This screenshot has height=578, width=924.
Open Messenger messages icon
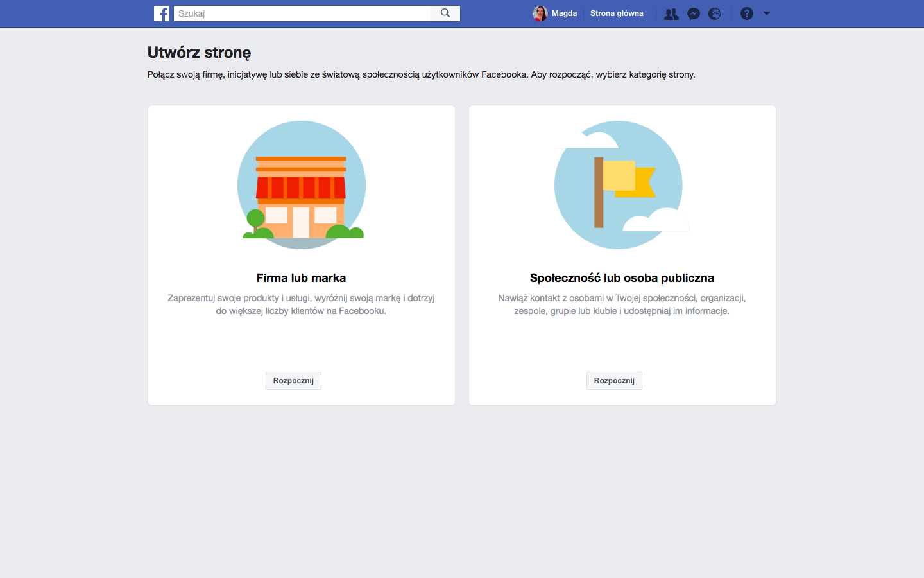click(694, 13)
